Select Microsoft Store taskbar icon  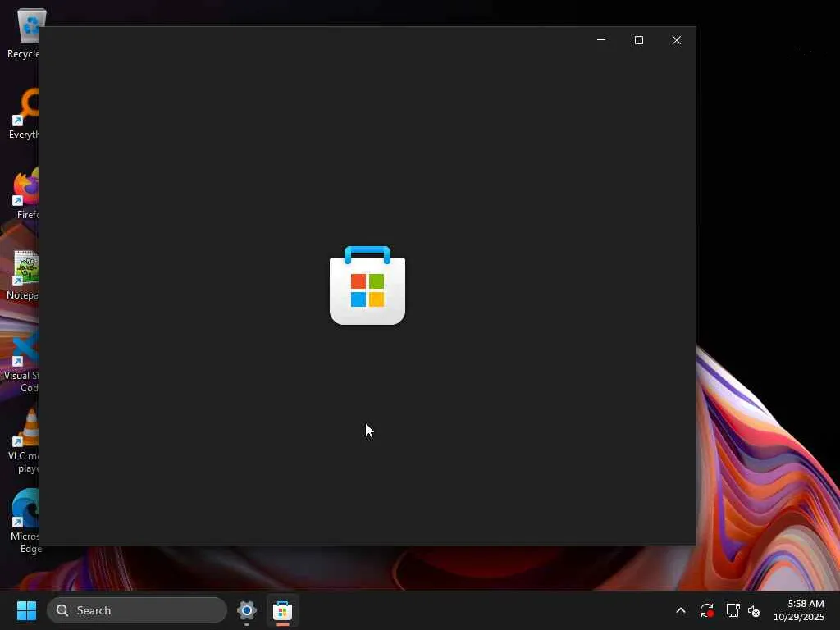click(282, 610)
